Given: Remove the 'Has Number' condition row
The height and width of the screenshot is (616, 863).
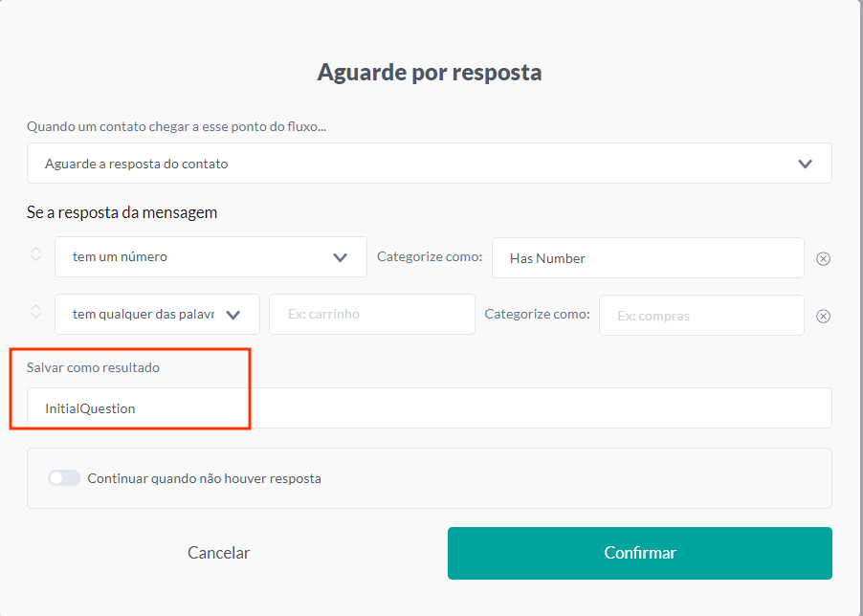Looking at the screenshot, I should point(824,257).
